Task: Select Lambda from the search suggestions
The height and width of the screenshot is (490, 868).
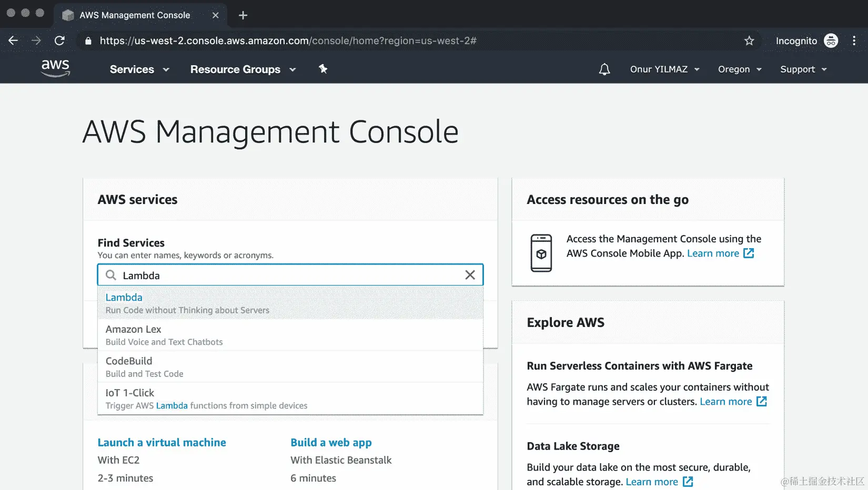Action: [124, 297]
